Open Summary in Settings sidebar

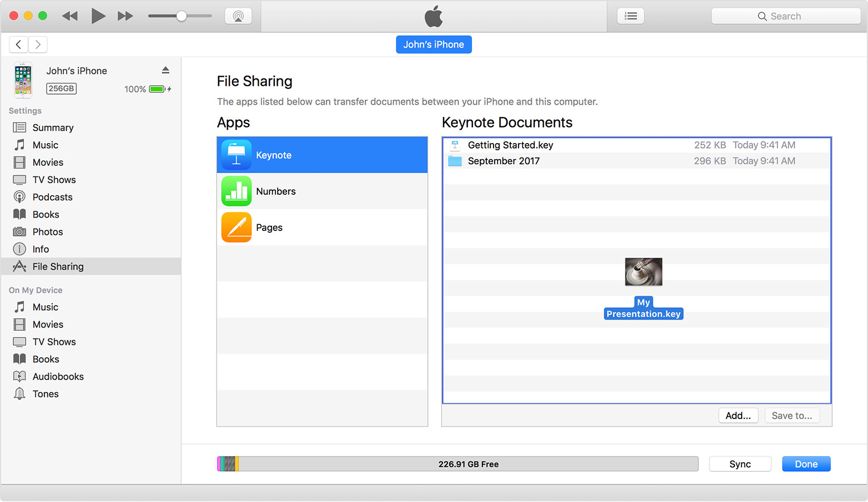tap(91, 127)
